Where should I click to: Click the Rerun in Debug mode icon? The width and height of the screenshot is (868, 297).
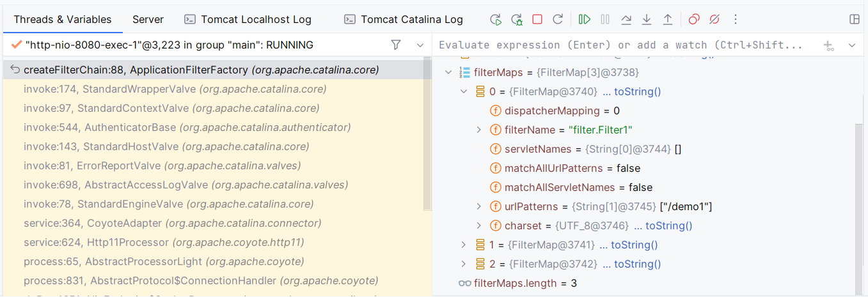(x=517, y=20)
